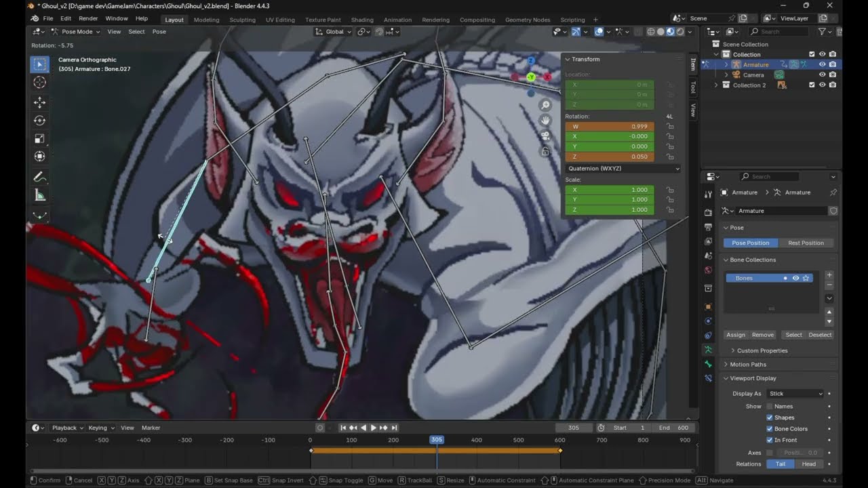Expand Collection 2 in the outliner
This screenshot has width=868, height=488.
(x=716, y=85)
